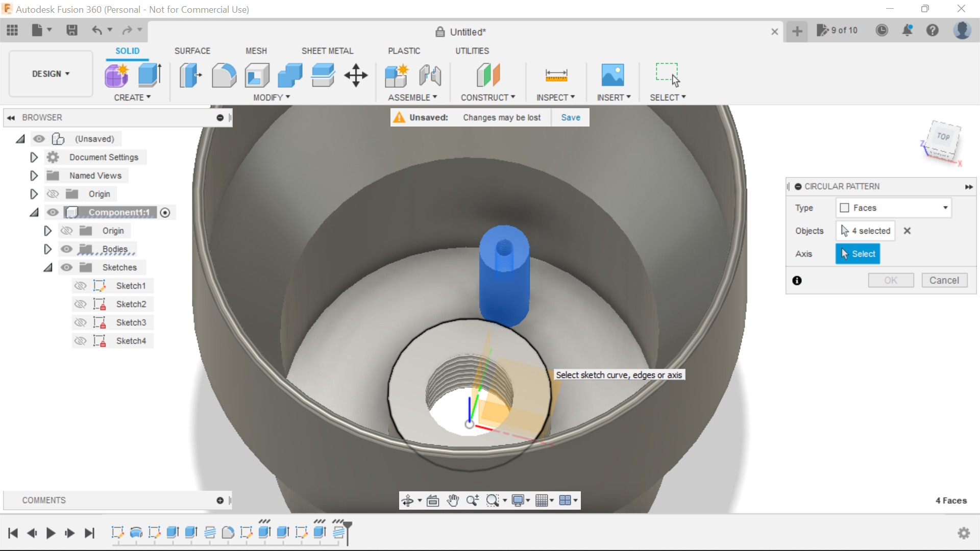Open the MODIFY dropdown menu
The image size is (980, 551).
272,97
